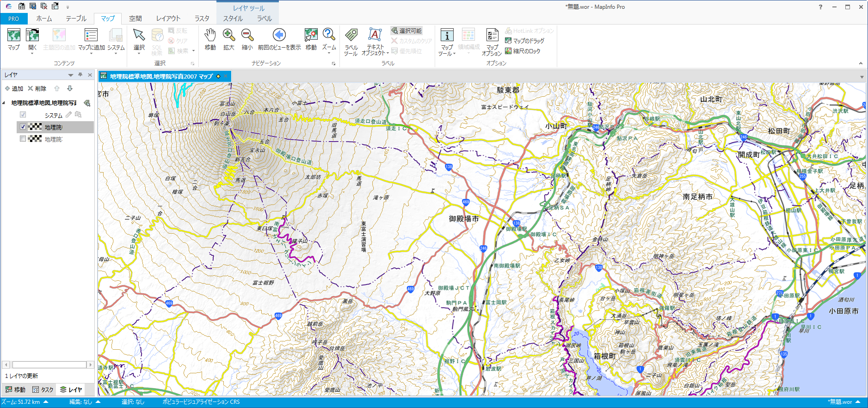Pin the レイヤ panel with pushpin icon
The height and width of the screenshot is (408, 868).
[80, 74]
